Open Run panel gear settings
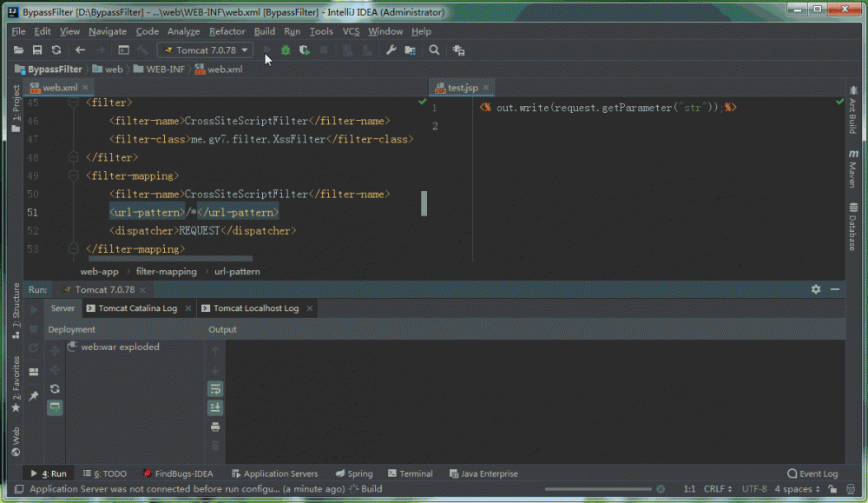The width and height of the screenshot is (868, 503). coord(816,289)
